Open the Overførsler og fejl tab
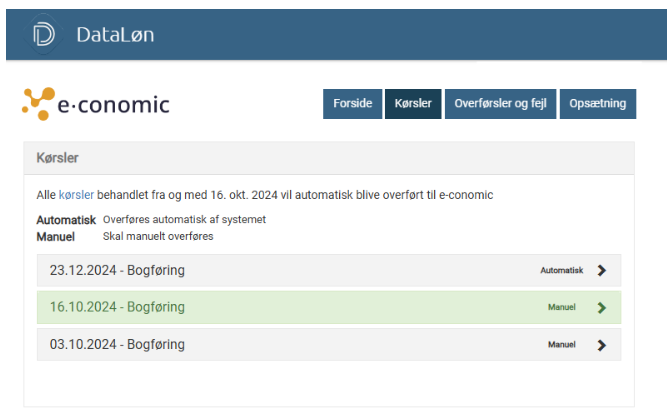Viewport: 667px width, 419px height. (x=500, y=104)
